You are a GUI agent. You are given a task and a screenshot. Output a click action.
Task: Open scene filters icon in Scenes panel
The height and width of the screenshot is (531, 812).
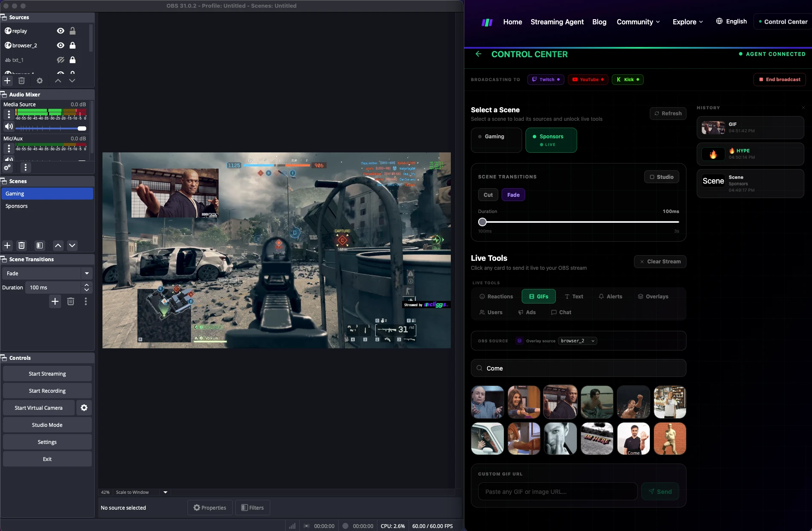(40, 245)
